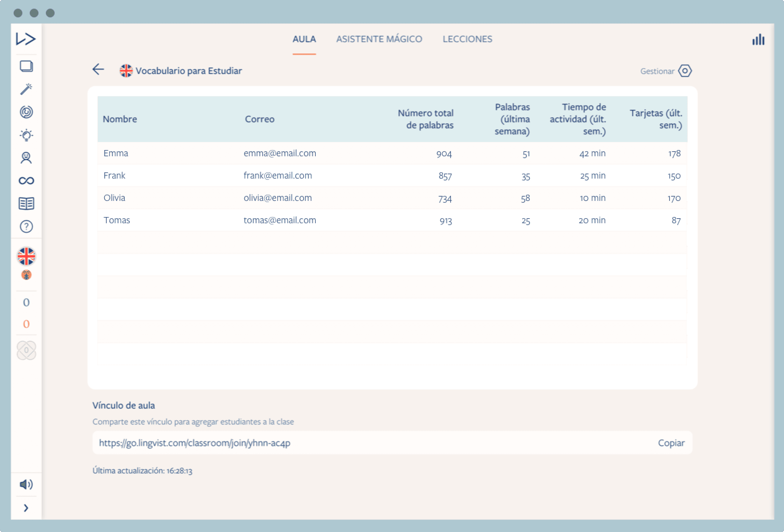Click Tomas's cards value 87
This screenshot has height=532, width=784.
tap(676, 221)
